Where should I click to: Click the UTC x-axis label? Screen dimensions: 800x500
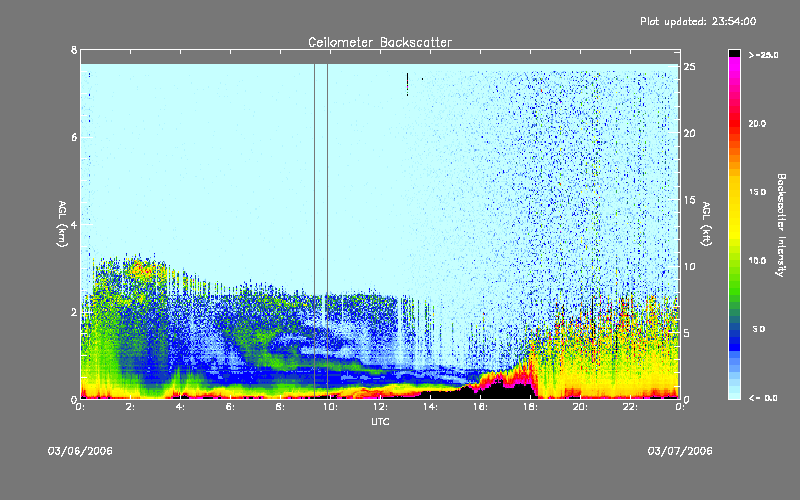tap(379, 422)
